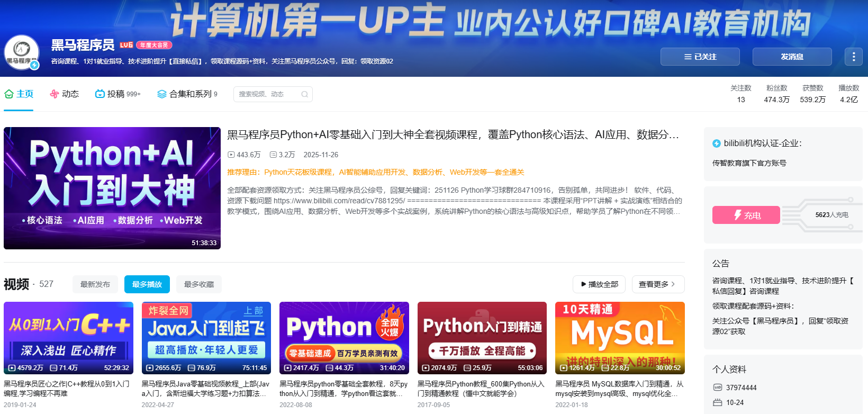Focus the 搜索视频、动态 search field
Screen dimensions: 868x414
273,94
